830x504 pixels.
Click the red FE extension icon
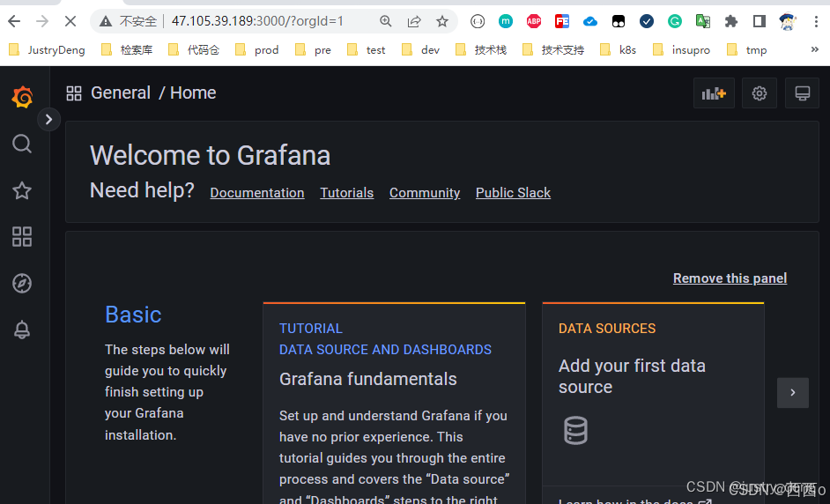tap(561, 21)
